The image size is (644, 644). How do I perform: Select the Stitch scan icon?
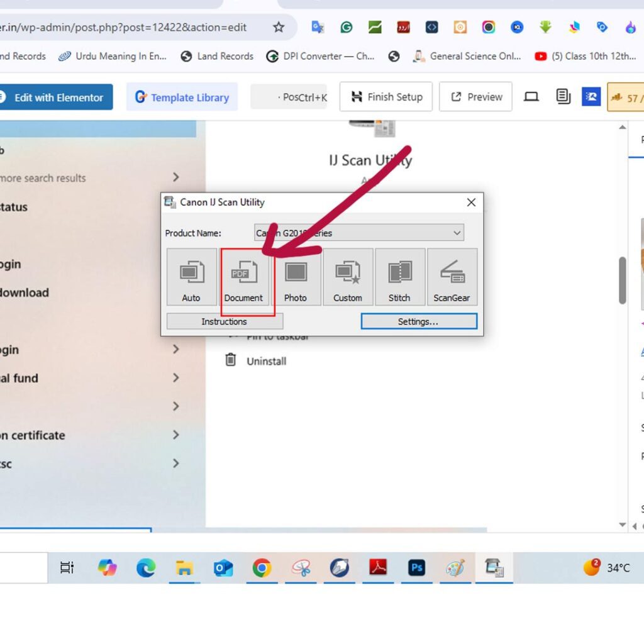click(x=399, y=277)
